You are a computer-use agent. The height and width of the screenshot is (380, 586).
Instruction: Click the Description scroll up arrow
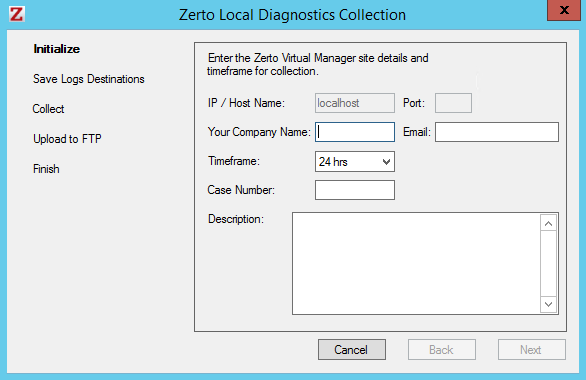548,223
